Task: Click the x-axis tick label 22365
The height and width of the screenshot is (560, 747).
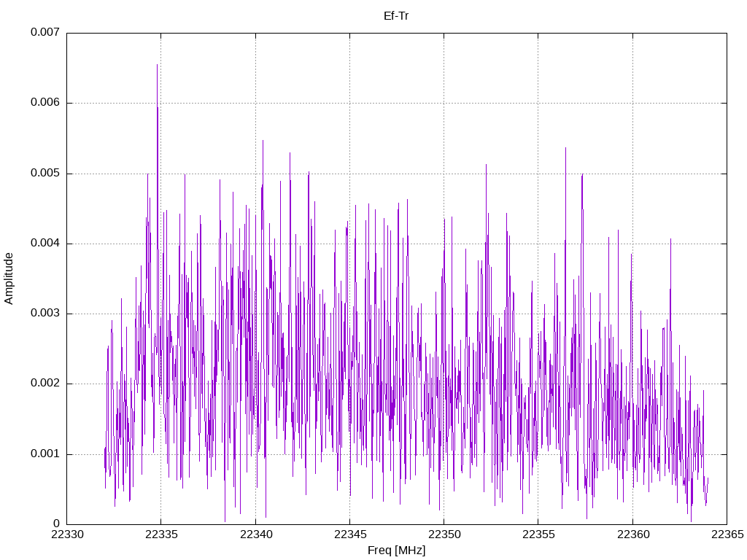Action: (727, 534)
